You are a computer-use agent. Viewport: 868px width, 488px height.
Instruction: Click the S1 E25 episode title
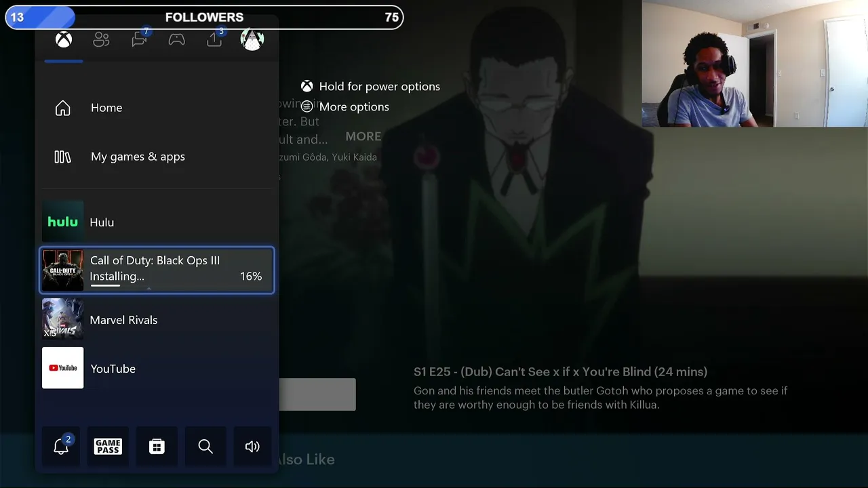click(x=560, y=372)
